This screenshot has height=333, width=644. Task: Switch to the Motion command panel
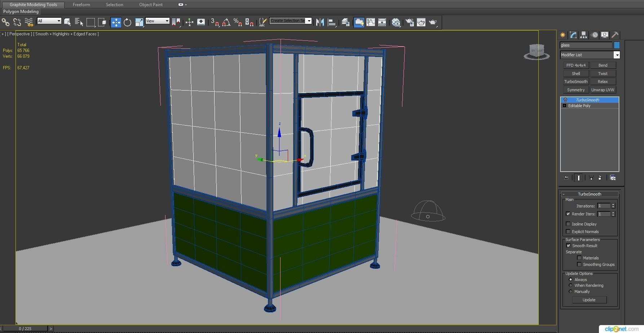click(x=595, y=35)
